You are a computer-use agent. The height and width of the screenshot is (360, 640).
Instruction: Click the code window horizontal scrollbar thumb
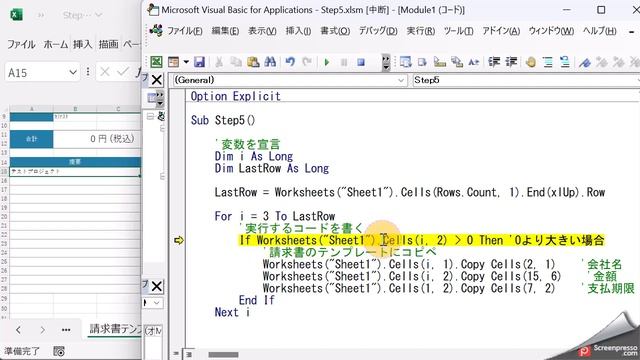[223, 355]
